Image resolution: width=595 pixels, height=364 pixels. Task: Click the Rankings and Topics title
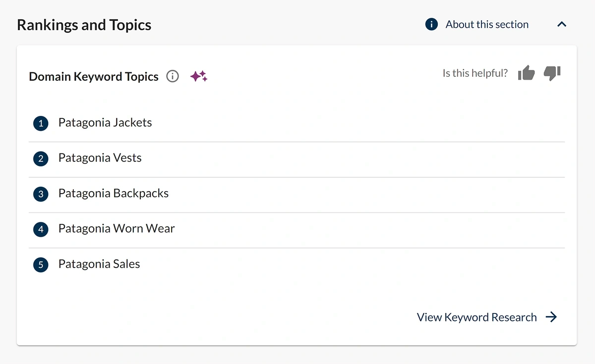click(84, 25)
